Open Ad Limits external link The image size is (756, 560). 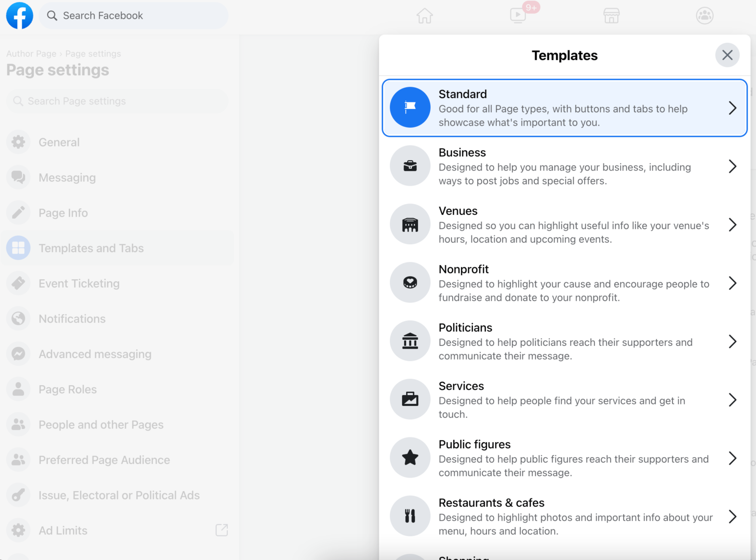click(x=221, y=530)
